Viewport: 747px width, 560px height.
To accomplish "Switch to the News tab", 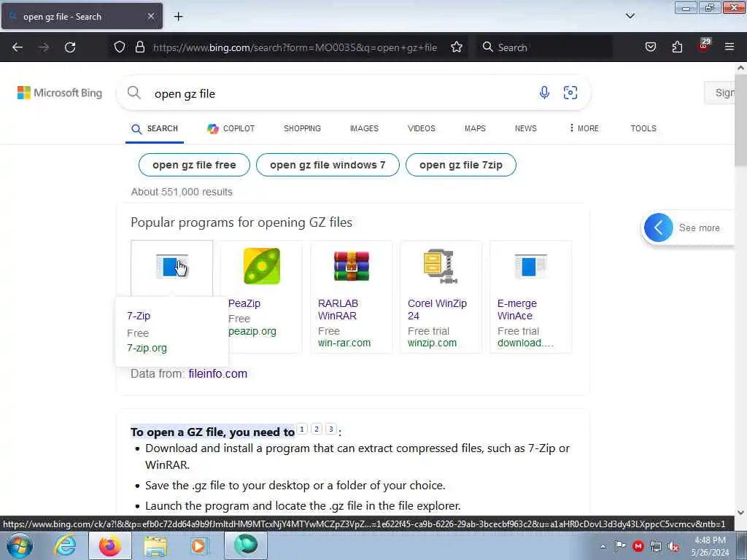I will tap(525, 128).
